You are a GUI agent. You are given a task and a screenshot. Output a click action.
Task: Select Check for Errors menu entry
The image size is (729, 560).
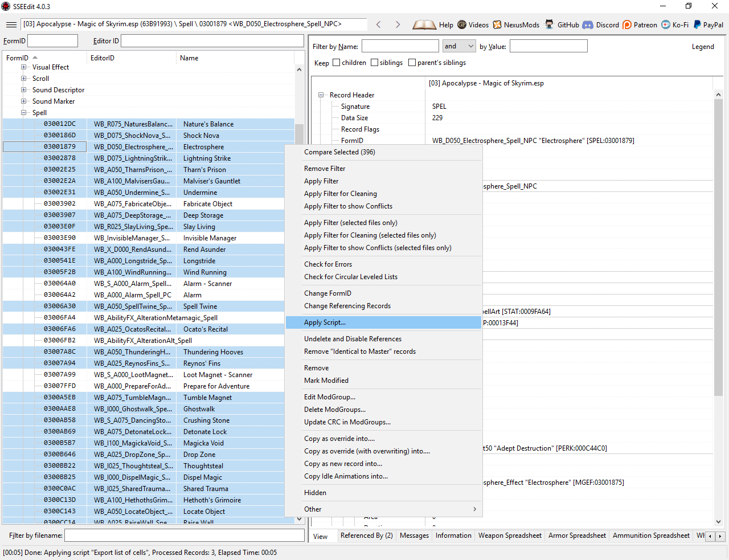328,264
